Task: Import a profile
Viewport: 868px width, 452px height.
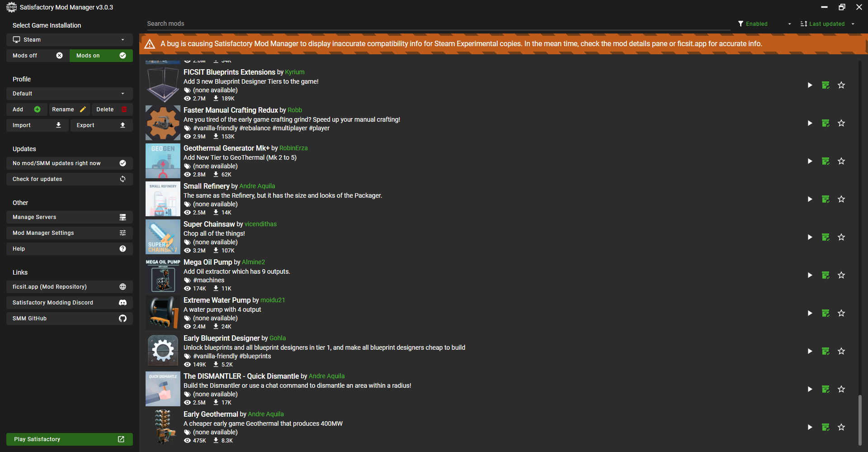Action: (38, 125)
